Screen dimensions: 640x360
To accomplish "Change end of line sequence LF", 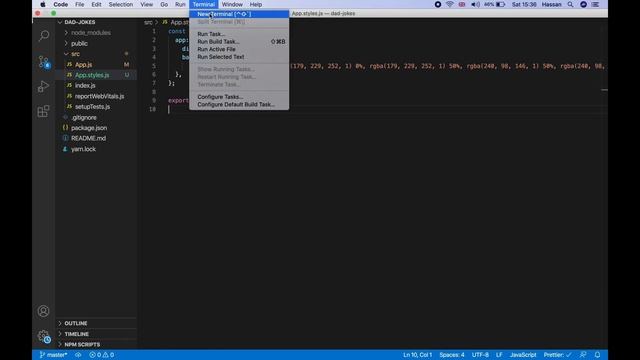I will coord(499,355).
